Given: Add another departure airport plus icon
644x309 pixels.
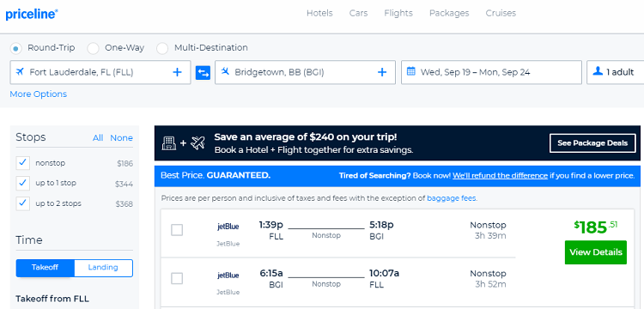Looking at the screenshot, I should (177, 73).
